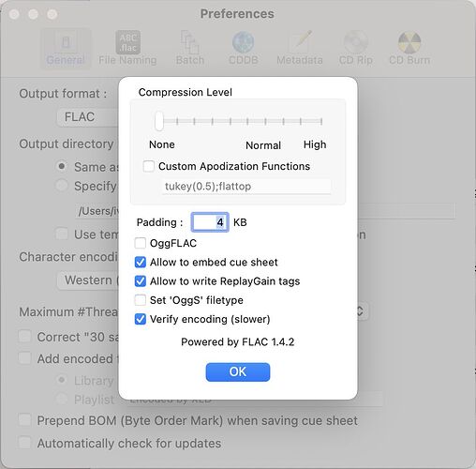Open the File Naming preferences icon
Image resolution: width=476 pixels, height=469 pixels.
tap(127, 42)
